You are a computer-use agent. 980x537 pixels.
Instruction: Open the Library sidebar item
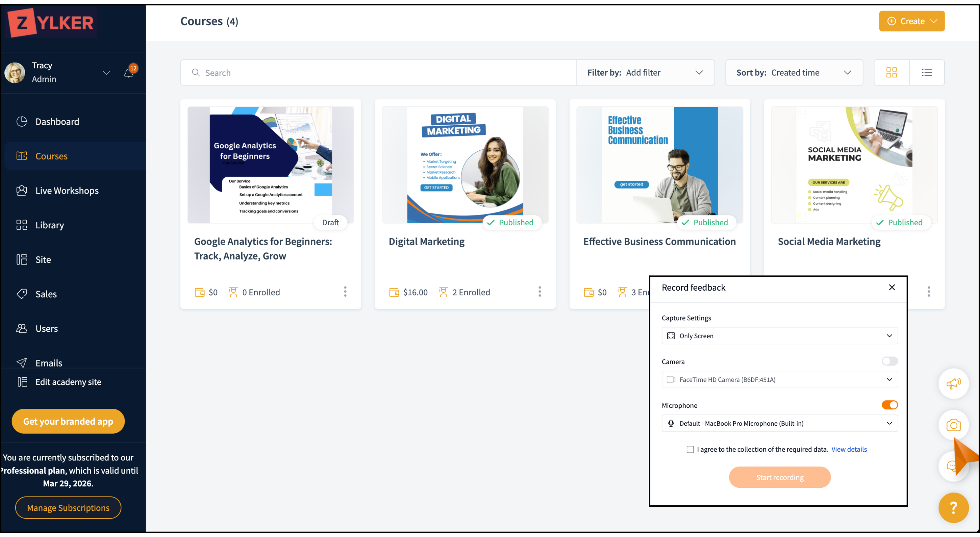(49, 225)
